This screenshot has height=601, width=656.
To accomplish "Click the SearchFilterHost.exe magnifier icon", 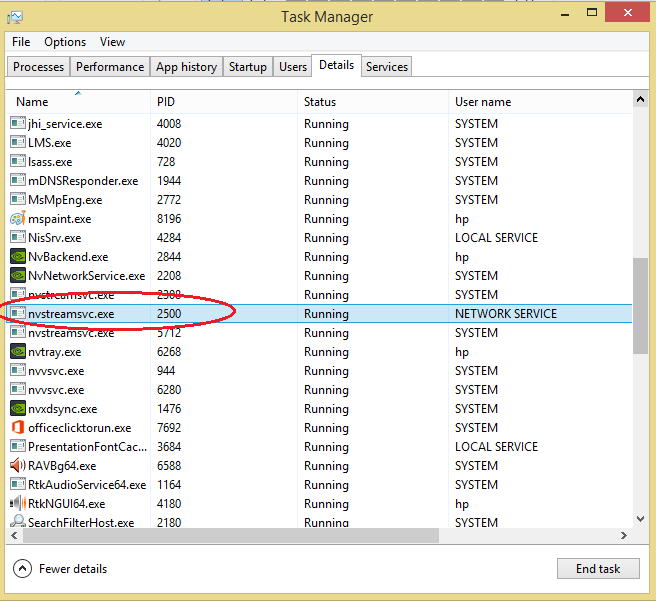I will coord(17,522).
